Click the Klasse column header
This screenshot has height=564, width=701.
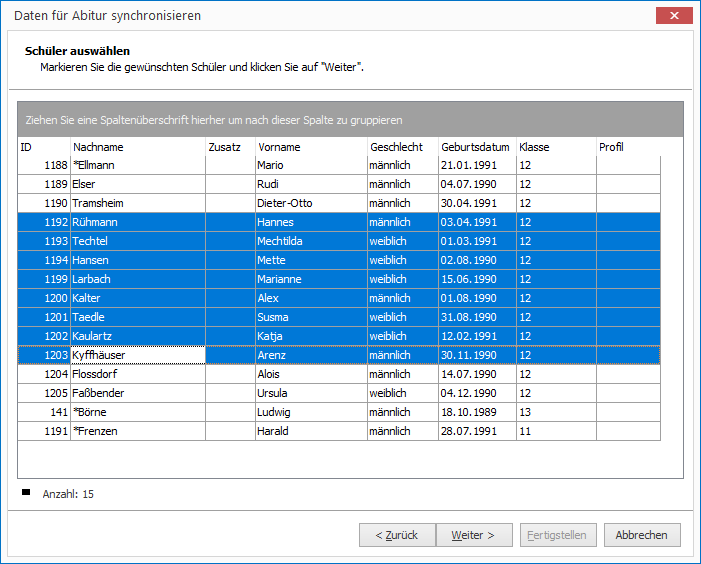coord(556,147)
